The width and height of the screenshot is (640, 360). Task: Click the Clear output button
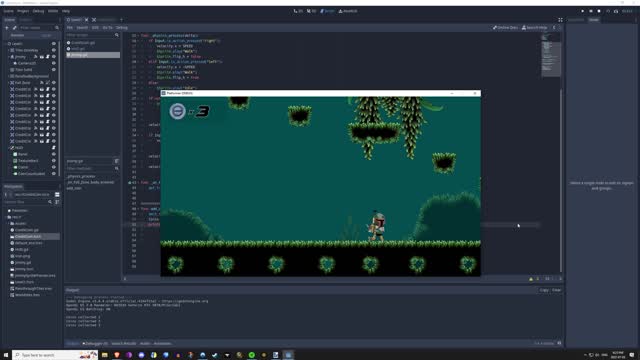pyautogui.click(x=557, y=290)
